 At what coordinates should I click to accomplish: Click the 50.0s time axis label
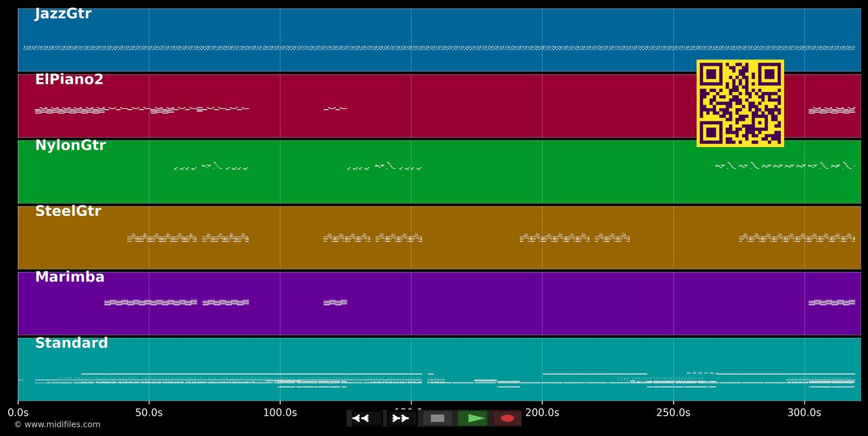(149, 413)
